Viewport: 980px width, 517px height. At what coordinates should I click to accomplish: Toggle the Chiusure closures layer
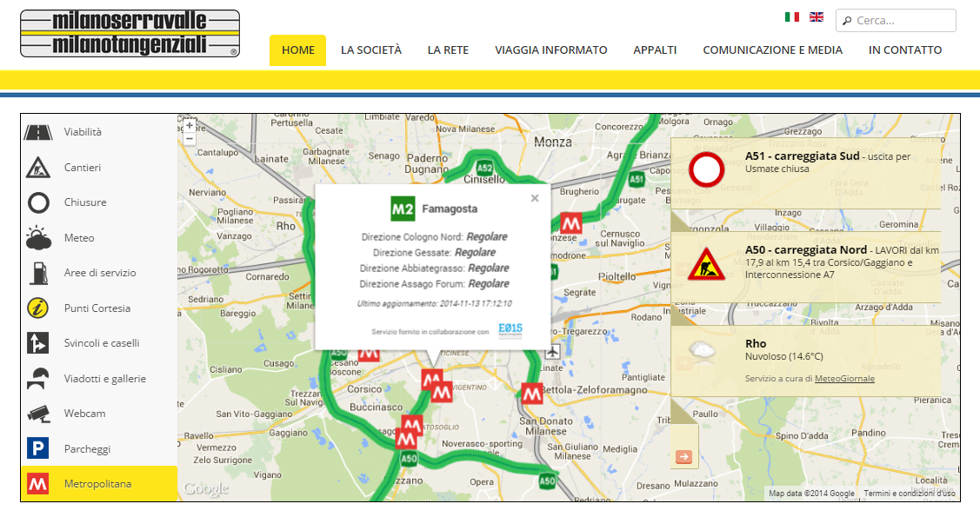tap(37, 202)
